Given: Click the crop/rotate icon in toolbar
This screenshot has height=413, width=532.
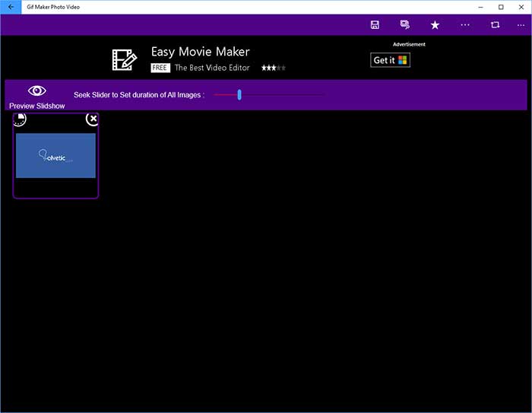Looking at the screenshot, I should tap(495, 25).
